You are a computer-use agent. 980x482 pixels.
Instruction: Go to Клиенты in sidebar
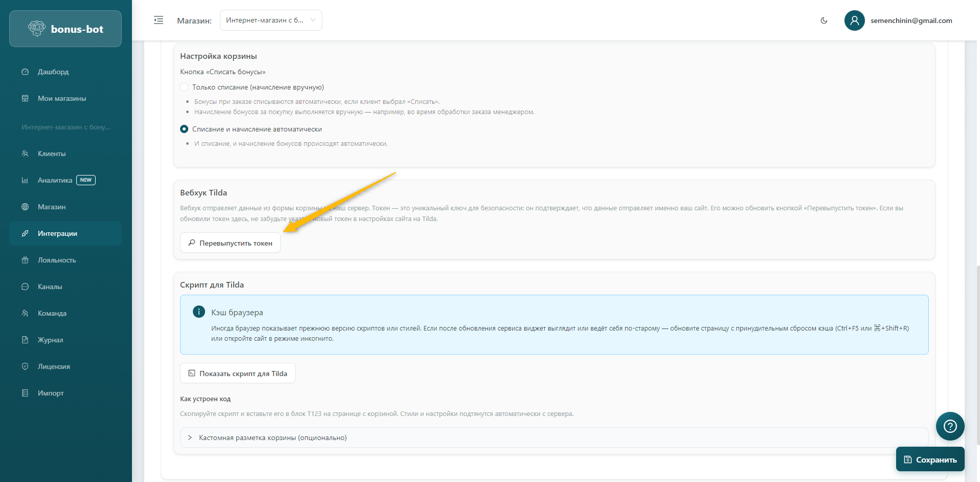(x=52, y=154)
